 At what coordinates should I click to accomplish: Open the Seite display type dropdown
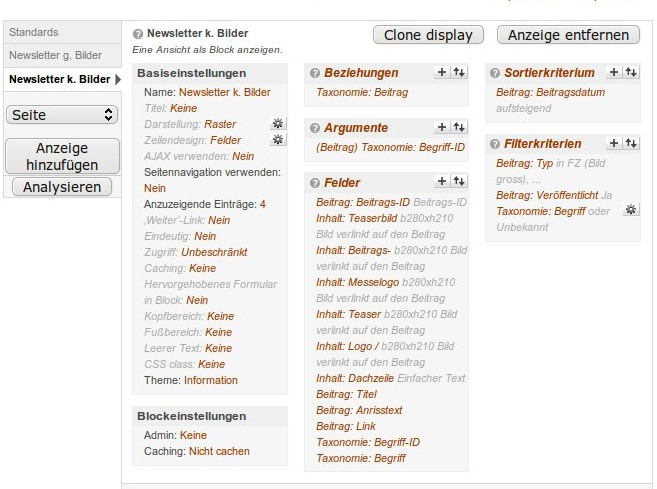63,115
